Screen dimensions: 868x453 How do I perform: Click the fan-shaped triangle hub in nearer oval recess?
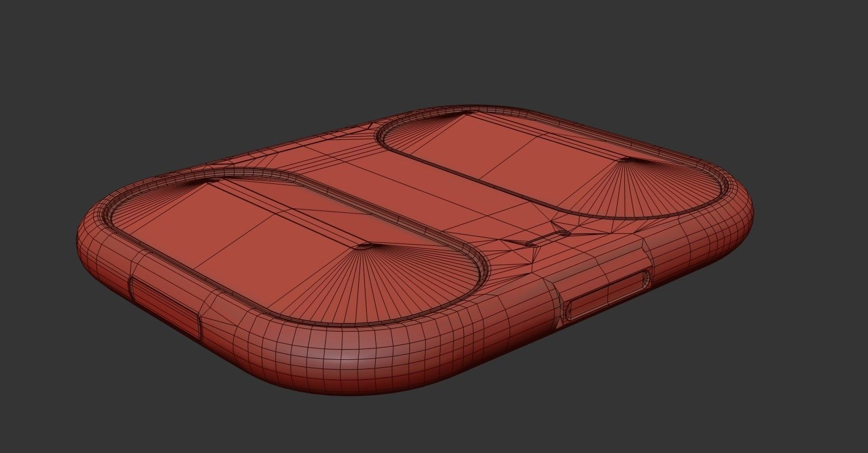(x=363, y=247)
